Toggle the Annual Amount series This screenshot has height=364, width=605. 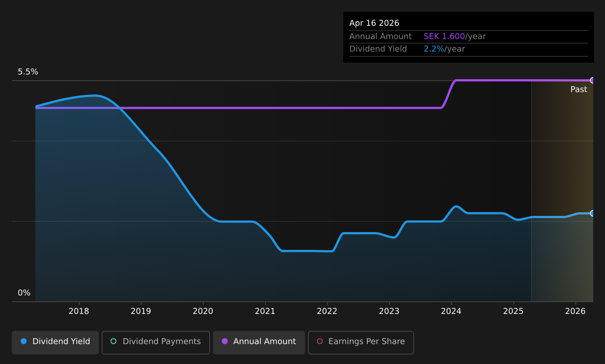click(x=259, y=343)
